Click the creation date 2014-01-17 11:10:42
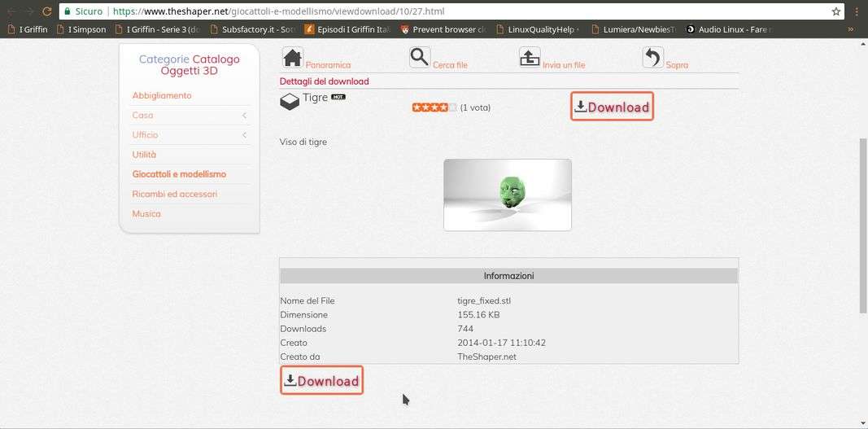868x429 pixels. (x=502, y=343)
